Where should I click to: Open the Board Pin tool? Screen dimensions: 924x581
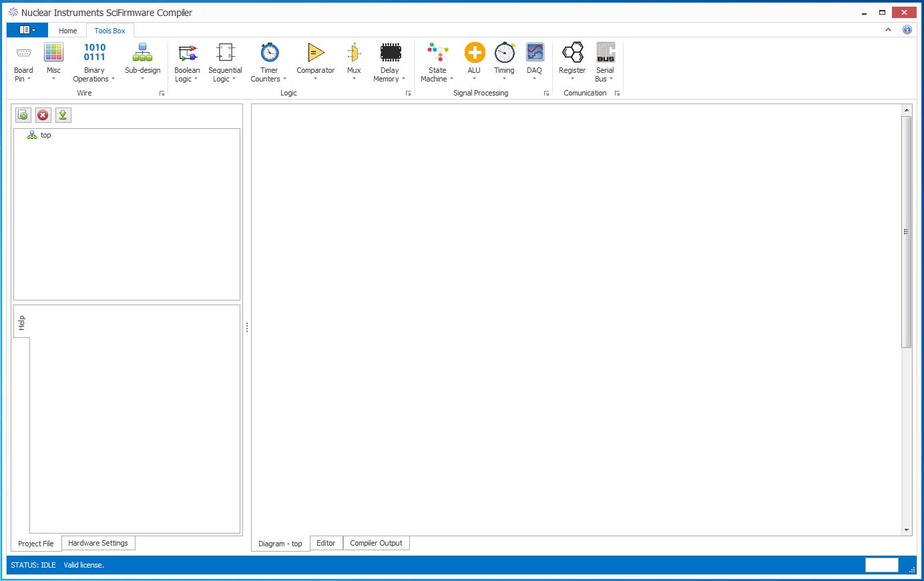[x=23, y=63]
